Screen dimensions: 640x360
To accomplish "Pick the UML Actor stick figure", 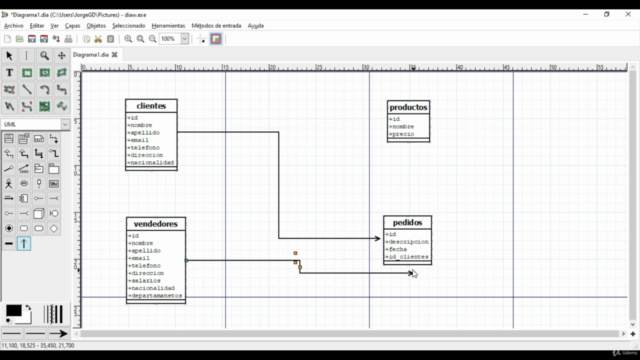I will click(9, 184).
